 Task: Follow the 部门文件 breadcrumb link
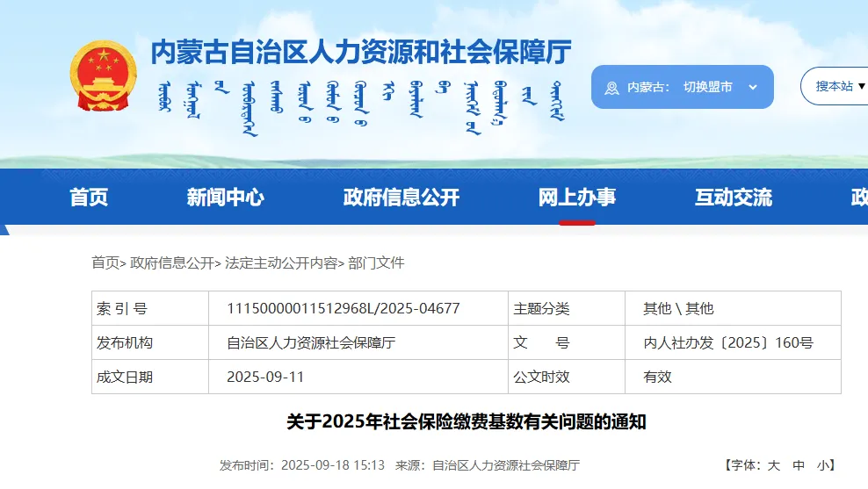point(376,262)
